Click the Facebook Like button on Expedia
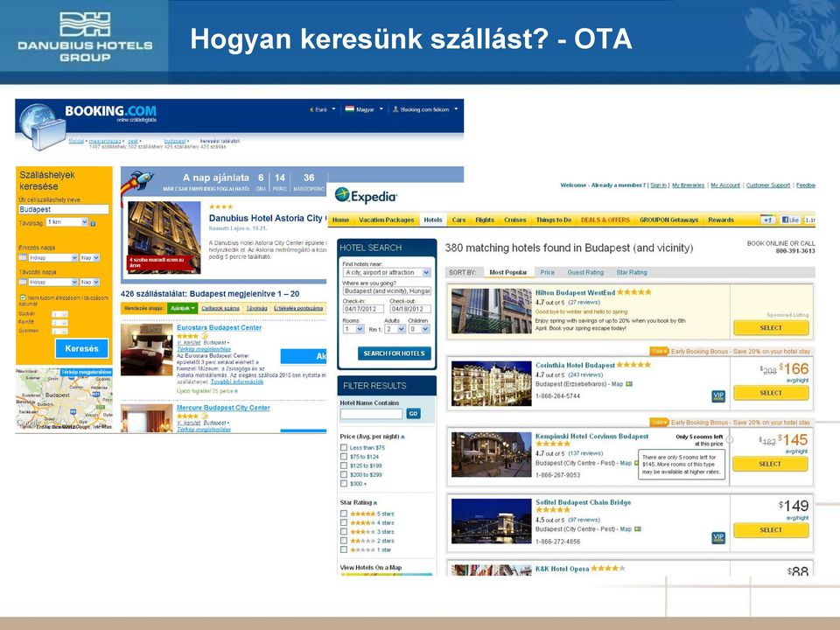The height and width of the screenshot is (630, 840). coord(789,220)
